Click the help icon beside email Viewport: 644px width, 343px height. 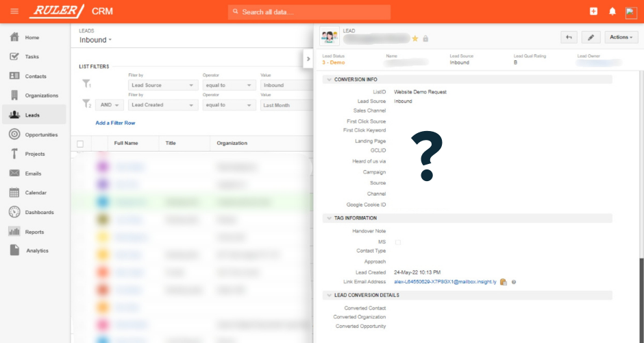coord(514,282)
